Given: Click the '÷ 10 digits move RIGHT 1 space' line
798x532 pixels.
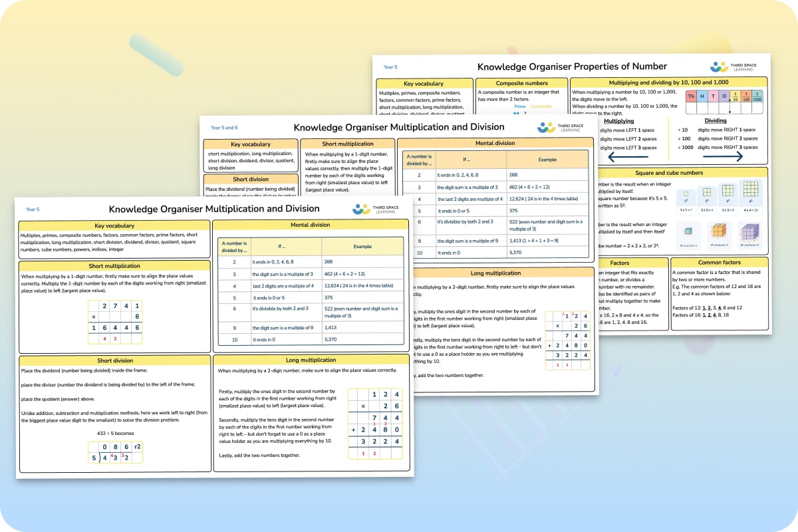Looking at the screenshot, I should click(717, 130).
